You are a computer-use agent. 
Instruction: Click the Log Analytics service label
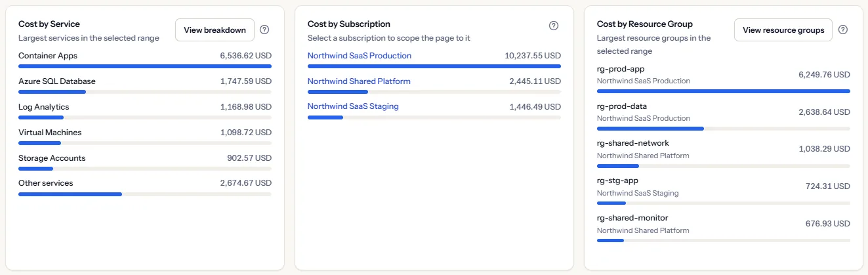43,107
